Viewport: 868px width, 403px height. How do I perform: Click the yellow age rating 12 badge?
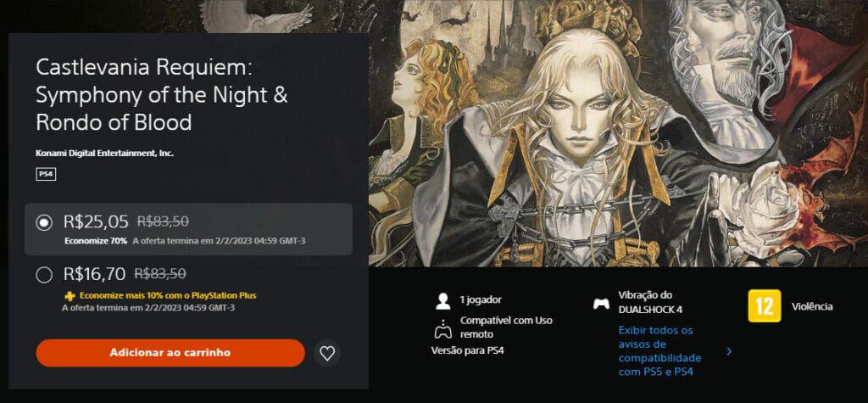point(765,305)
